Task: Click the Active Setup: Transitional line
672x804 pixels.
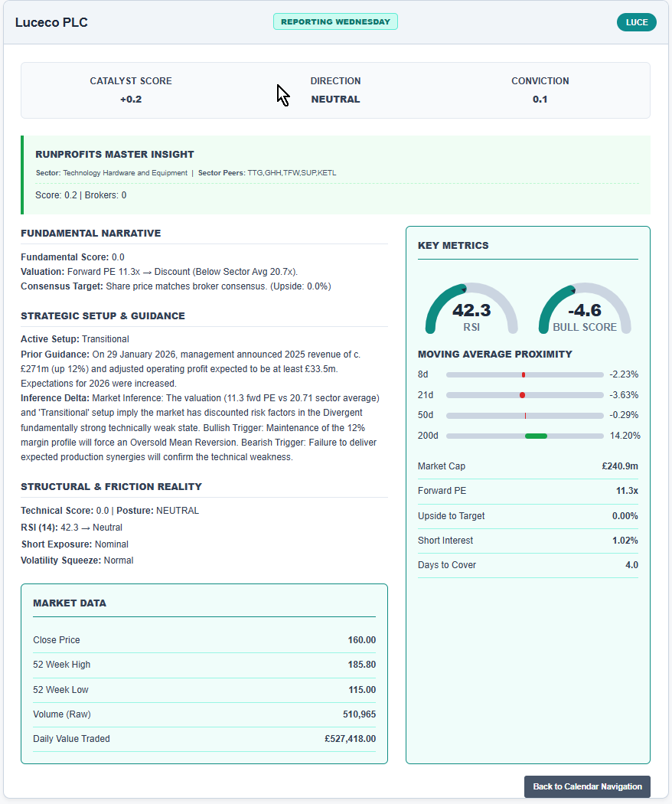Action: point(75,339)
